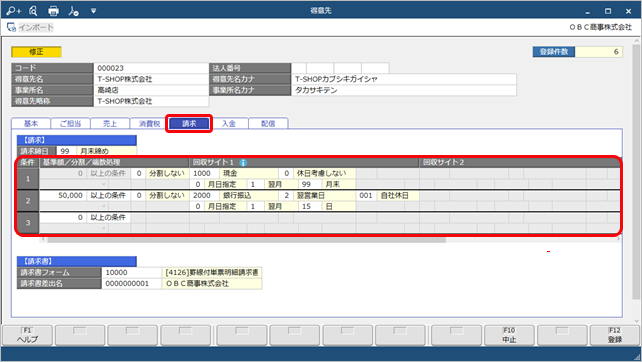Click the PDF output icon in title bar

point(74,11)
